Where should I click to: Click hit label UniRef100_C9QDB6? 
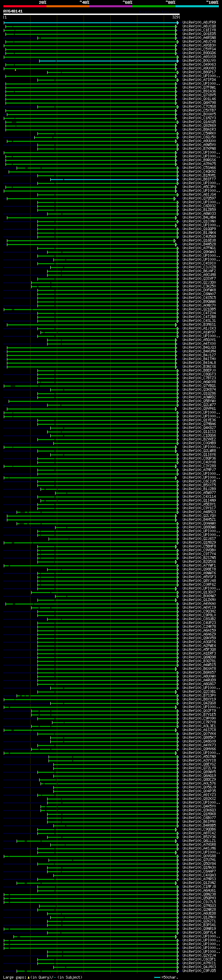click(x=199, y=829)
